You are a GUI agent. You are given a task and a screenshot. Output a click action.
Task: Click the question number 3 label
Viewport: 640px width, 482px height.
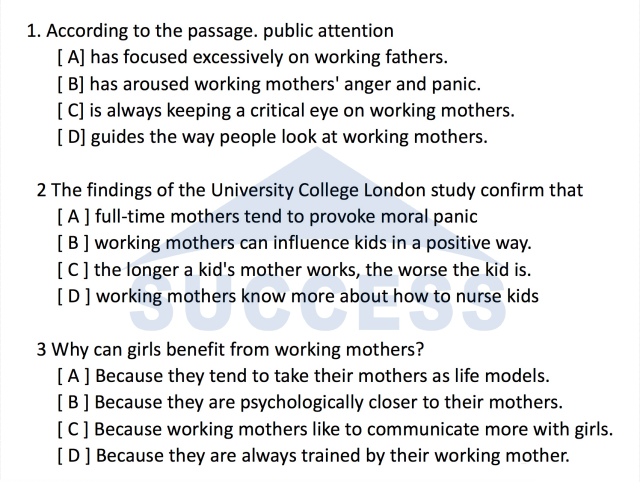(41, 350)
